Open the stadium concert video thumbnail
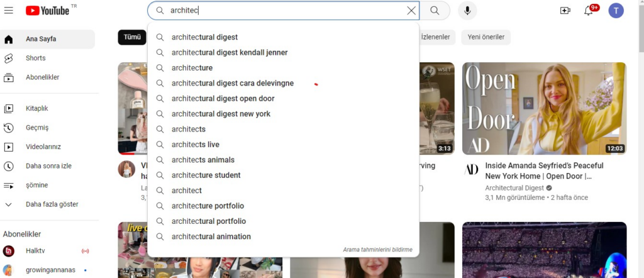 coord(544,250)
